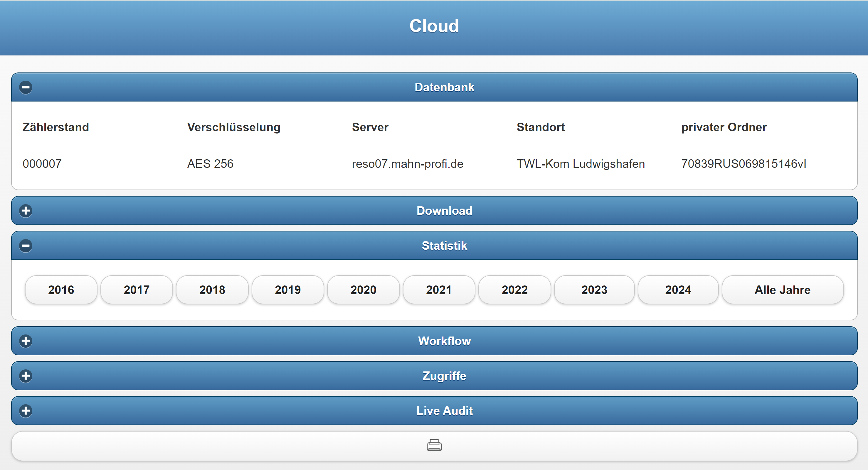Click the Cloud page title
The height and width of the screenshot is (470, 868).
(434, 26)
